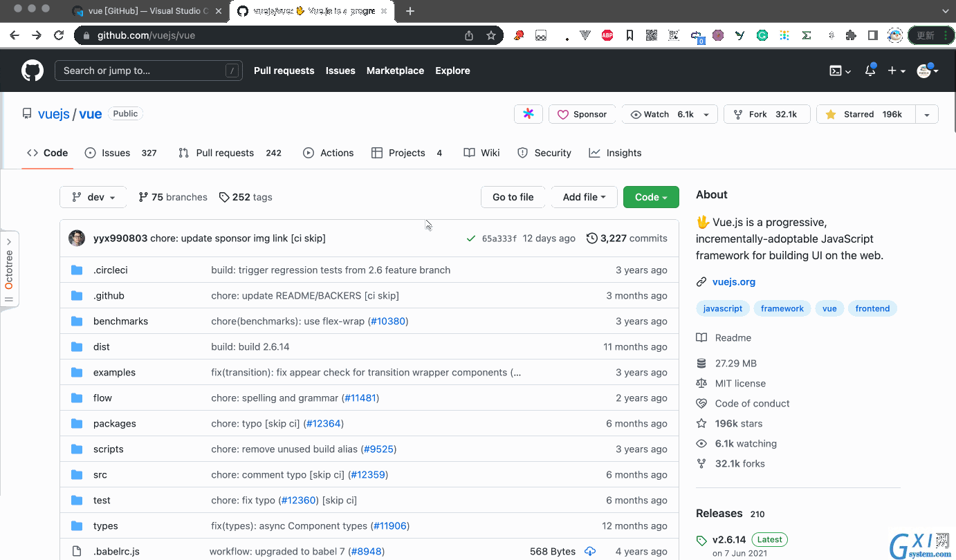Click the share icon in address bar
The width and height of the screenshot is (956, 560).
469,35
